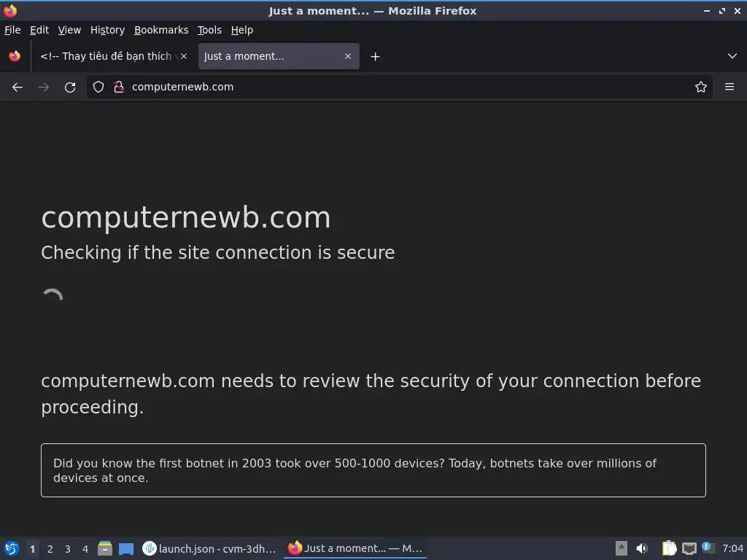Click the loading spinner on the page

53,296
